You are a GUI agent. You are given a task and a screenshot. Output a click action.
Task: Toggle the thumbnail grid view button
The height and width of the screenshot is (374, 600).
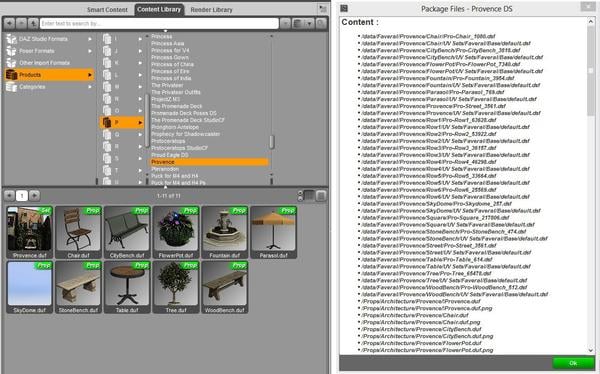coord(309,196)
